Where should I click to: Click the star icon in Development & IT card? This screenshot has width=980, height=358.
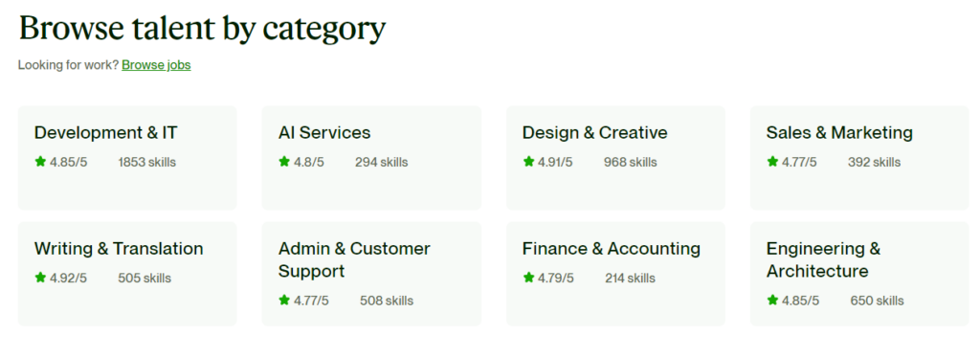click(x=40, y=162)
